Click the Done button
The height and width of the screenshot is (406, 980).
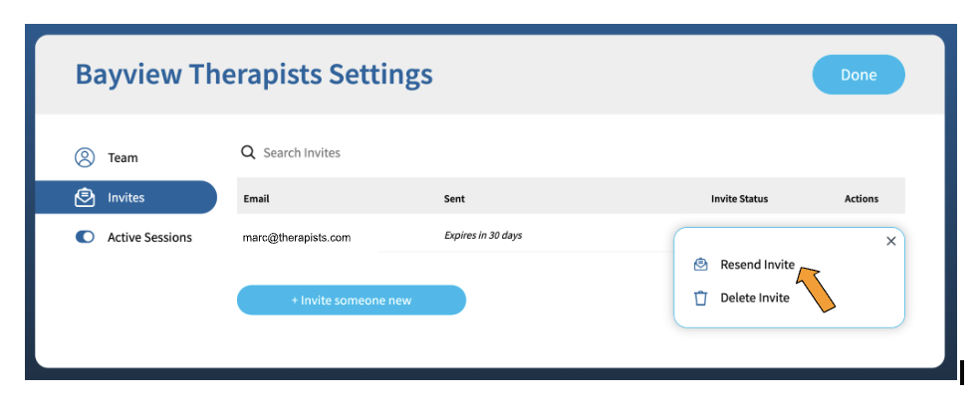[858, 75]
